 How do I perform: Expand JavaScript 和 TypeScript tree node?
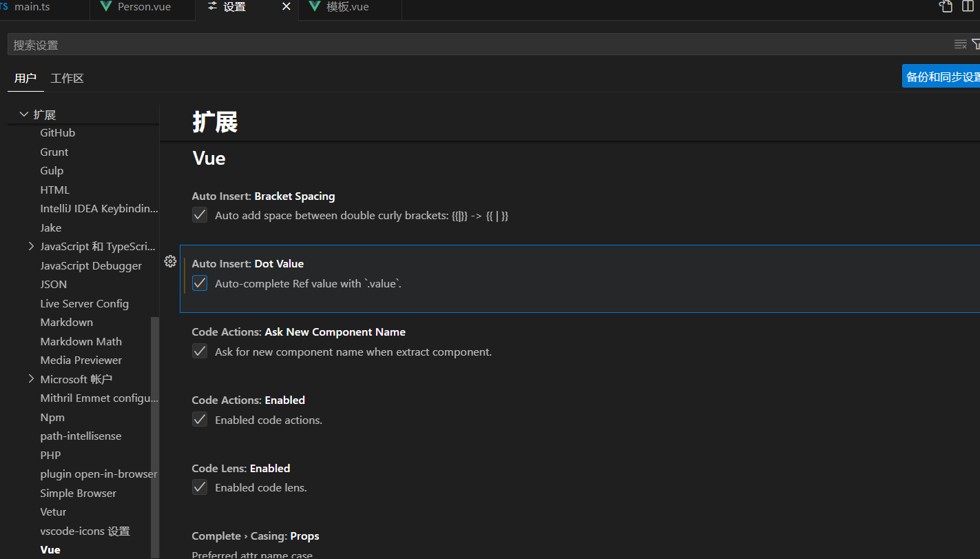[x=31, y=246]
